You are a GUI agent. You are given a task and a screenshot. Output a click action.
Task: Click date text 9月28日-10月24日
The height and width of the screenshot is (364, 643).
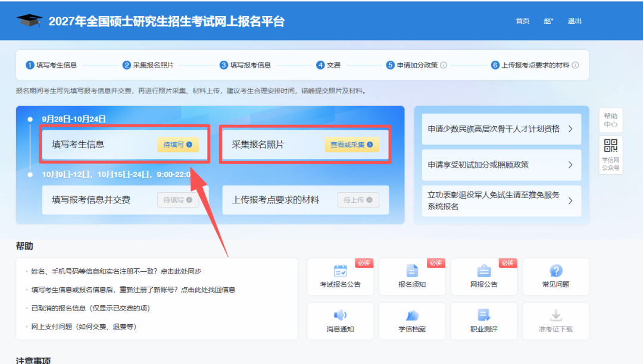coord(74,119)
